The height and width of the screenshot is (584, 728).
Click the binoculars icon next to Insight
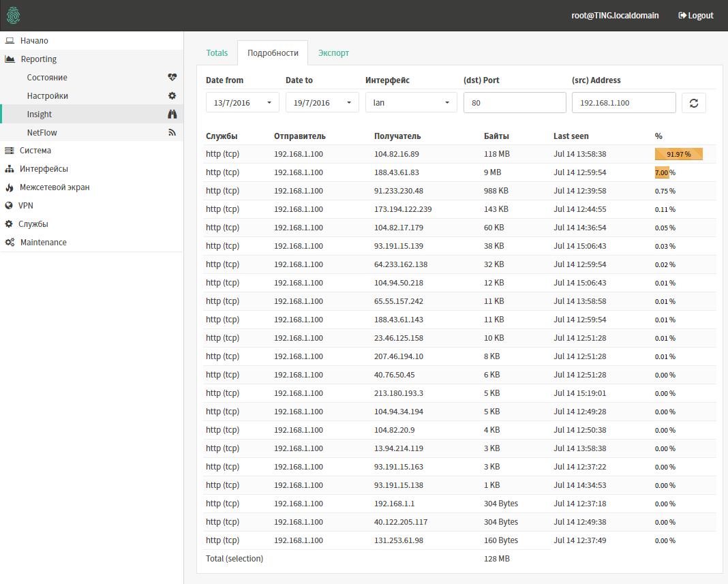click(x=172, y=114)
